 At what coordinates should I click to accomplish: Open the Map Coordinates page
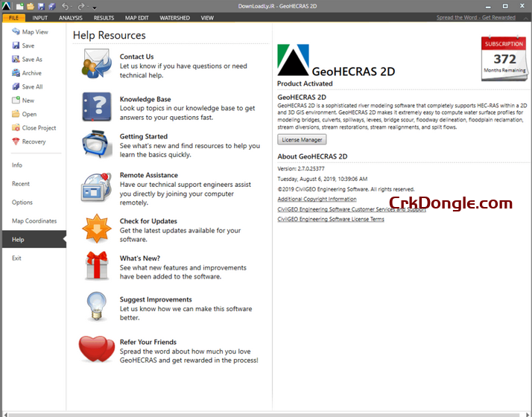(x=34, y=221)
